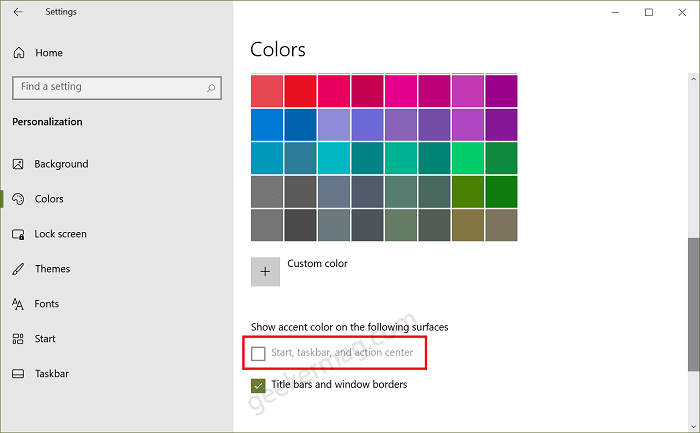Click the back arrow icon
The image size is (700, 433).
18,12
